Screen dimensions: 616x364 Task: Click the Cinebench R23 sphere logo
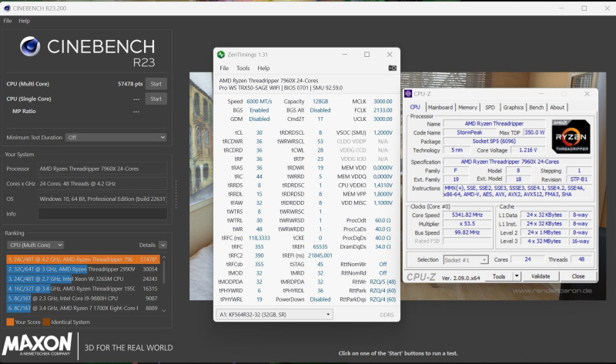coord(30,46)
